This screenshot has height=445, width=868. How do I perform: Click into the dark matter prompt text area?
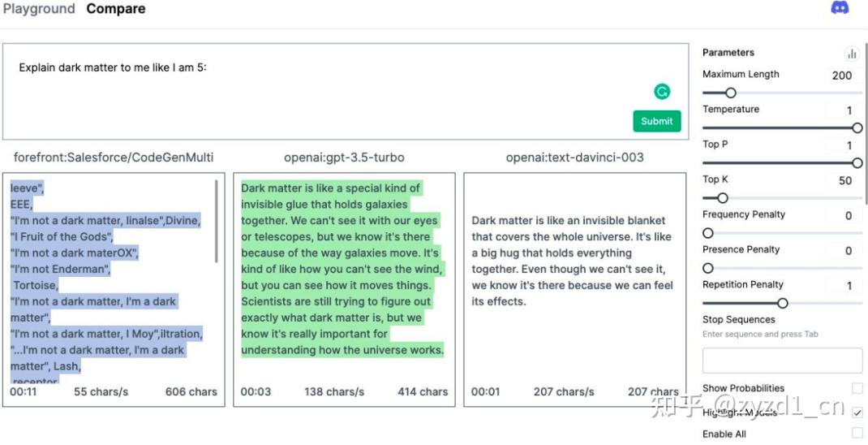click(x=324, y=89)
